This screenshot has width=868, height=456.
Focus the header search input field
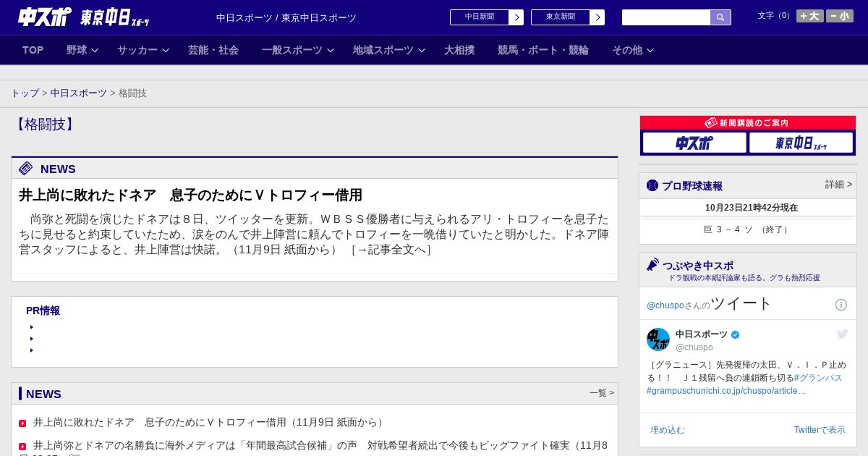click(x=666, y=17)
